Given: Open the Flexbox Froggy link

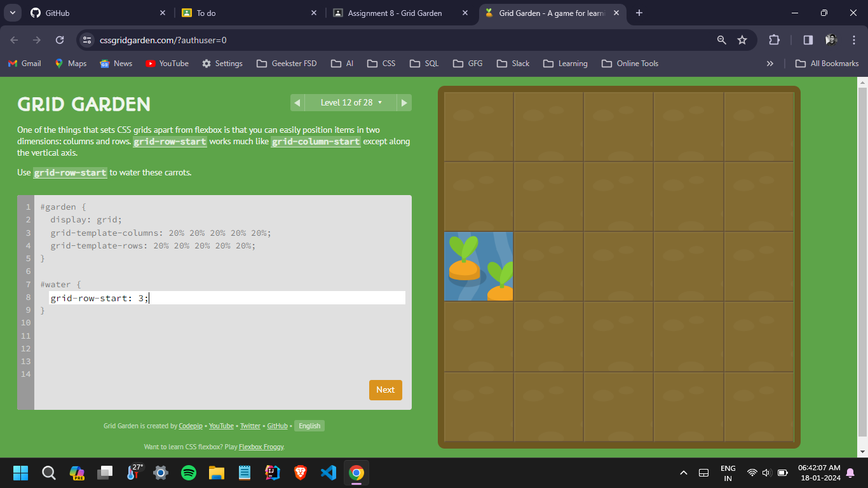Looking at the screenshot, I should pos(261,447).
